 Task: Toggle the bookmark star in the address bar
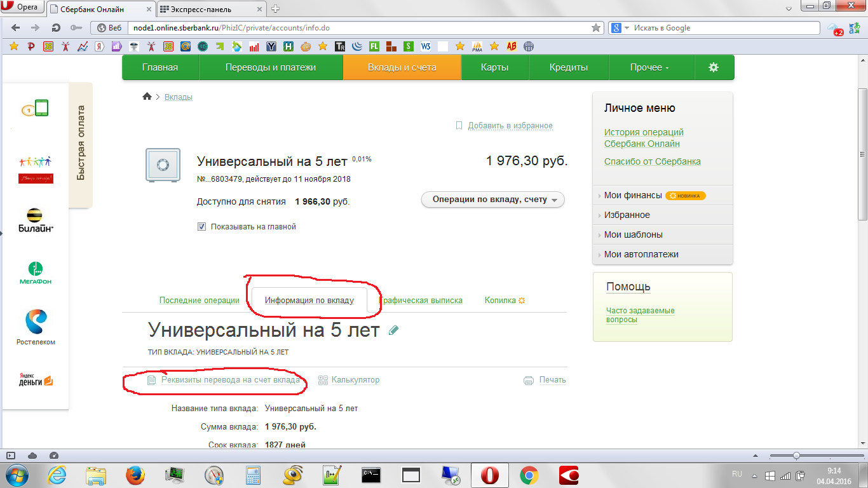pyautogui.click(x=595, y=27)
